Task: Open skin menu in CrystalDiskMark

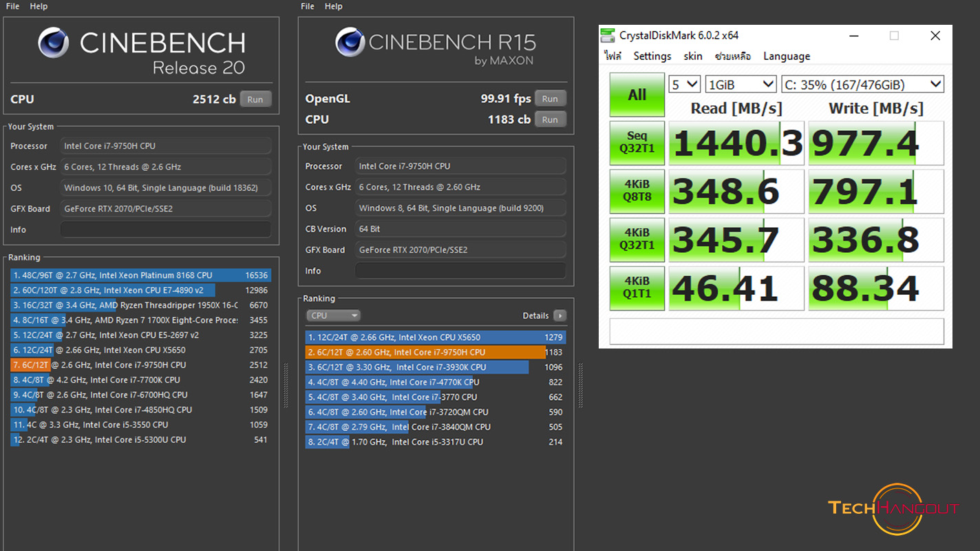Action: coord(692,56)
